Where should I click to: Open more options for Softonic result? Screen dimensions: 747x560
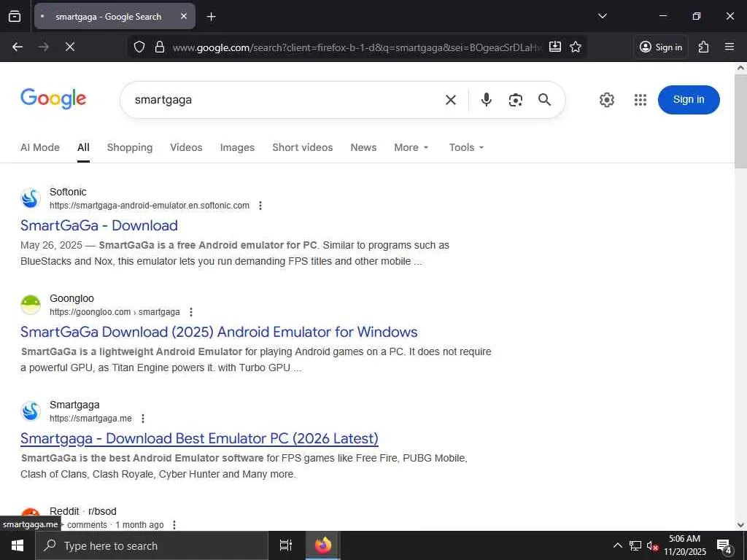coord(260,205)
